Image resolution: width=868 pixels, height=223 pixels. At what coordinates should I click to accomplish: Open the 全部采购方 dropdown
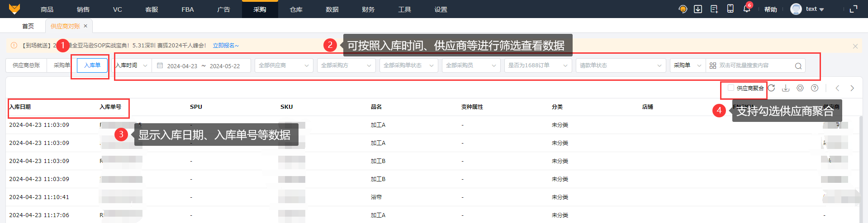pyautogui.click(x=346, y=65)
